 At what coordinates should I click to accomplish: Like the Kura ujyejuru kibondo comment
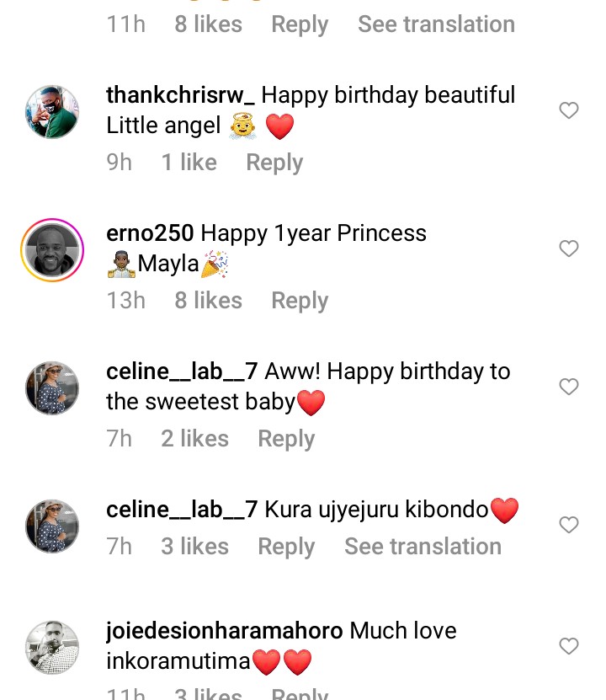pyautogui.click(x=569, y=525)
